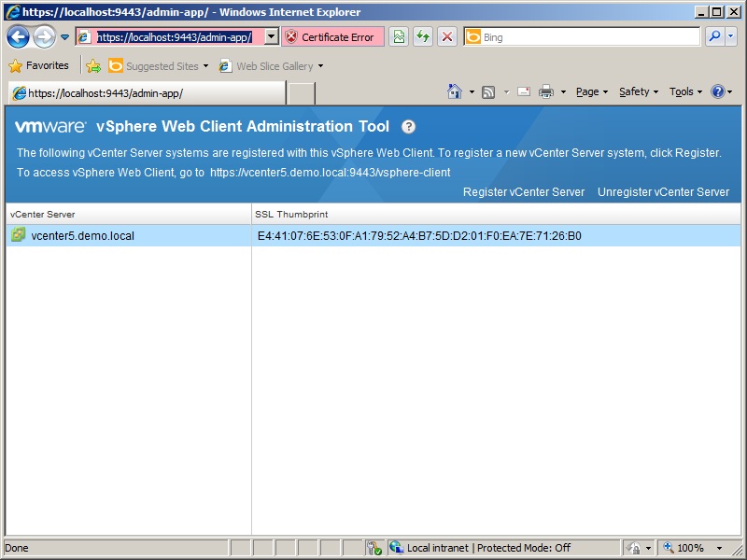Viewport: 747px width, 560px height.
Task: Expand the zoom level 100% dropdown
Action: tap(719, 548)
